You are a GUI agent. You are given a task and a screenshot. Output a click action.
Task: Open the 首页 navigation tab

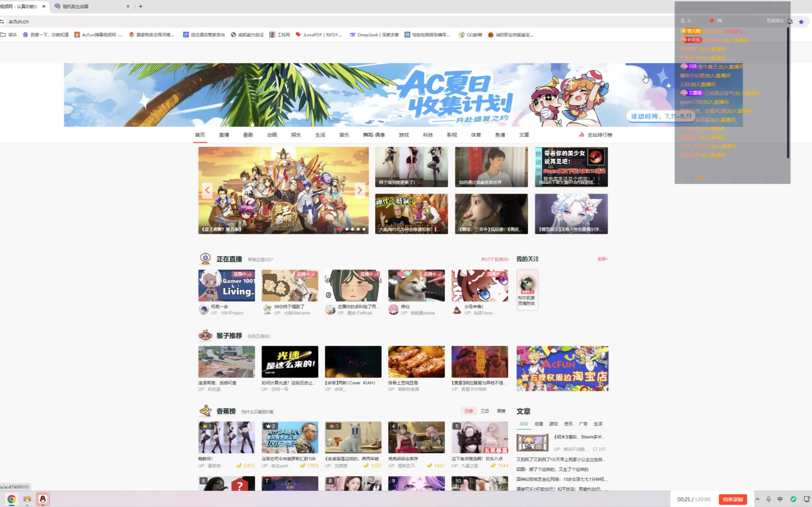coord(200,135)
